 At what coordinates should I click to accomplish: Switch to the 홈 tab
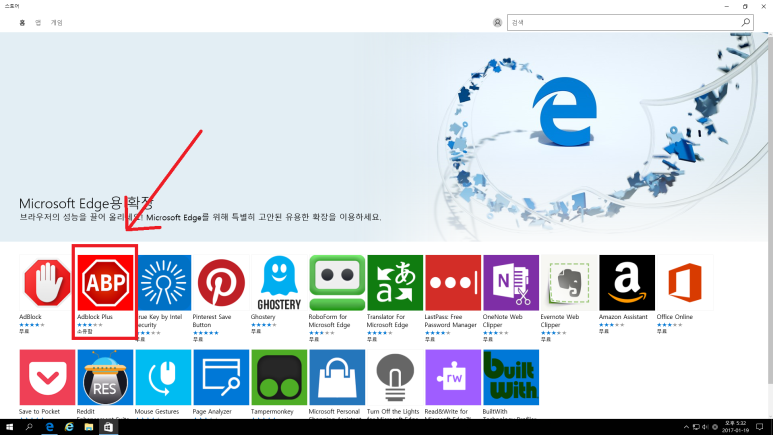tap(22, 23)
